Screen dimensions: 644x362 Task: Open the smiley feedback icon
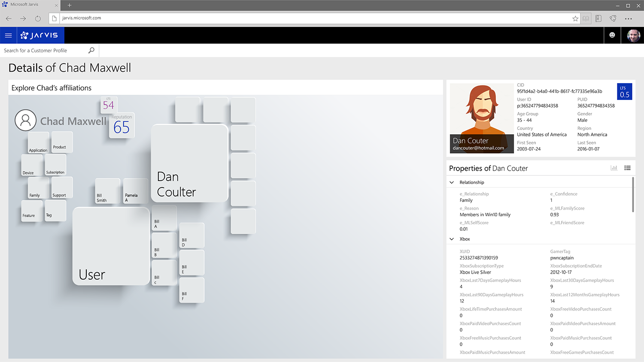[x=612, y=35]
